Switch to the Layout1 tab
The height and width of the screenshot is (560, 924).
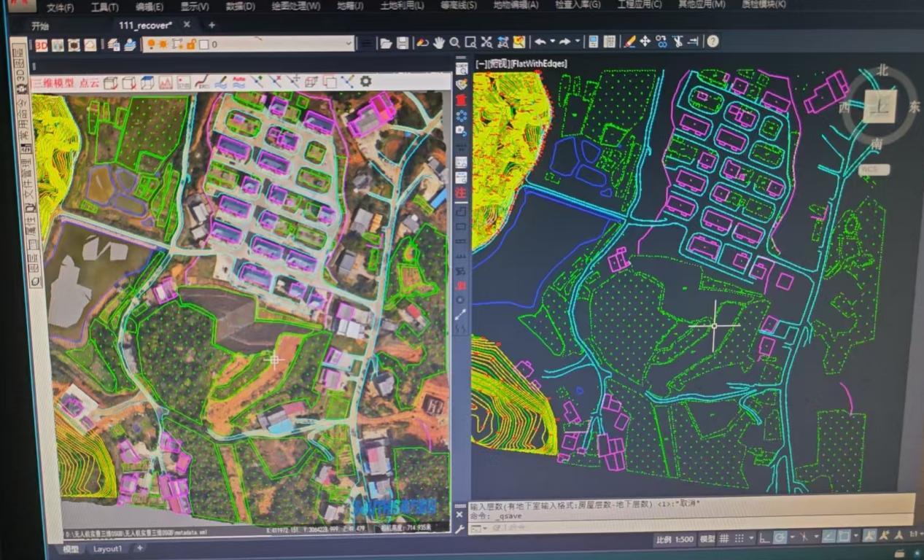point(107,549)
